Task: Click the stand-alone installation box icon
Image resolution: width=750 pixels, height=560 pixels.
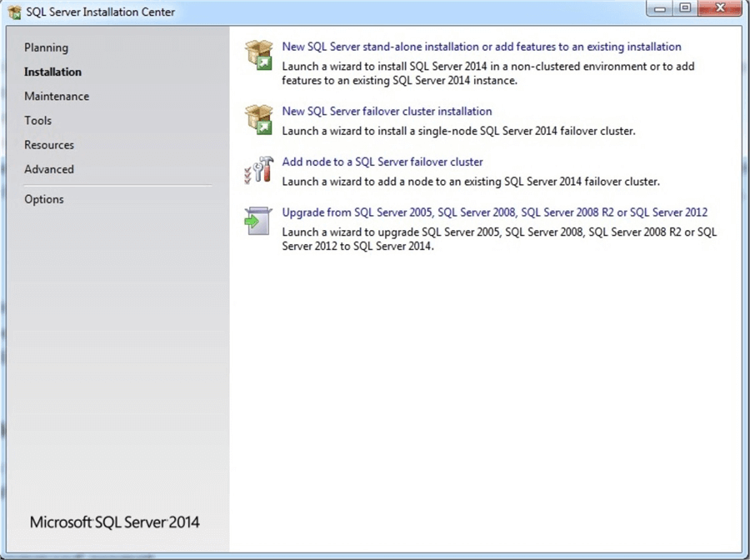Action: (259, 54)
